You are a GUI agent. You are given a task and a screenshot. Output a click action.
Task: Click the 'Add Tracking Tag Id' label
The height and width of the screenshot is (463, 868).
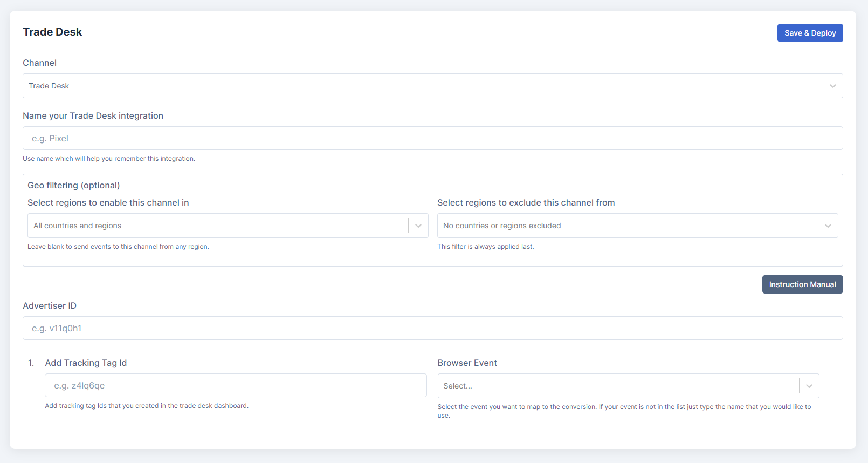pyautogui.click(x=86, y=363)
